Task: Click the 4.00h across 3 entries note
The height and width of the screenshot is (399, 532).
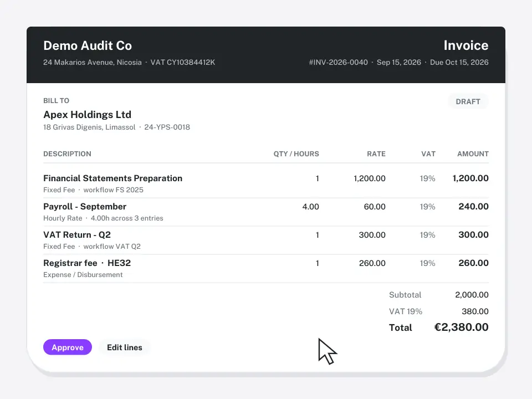Action: 127,218
